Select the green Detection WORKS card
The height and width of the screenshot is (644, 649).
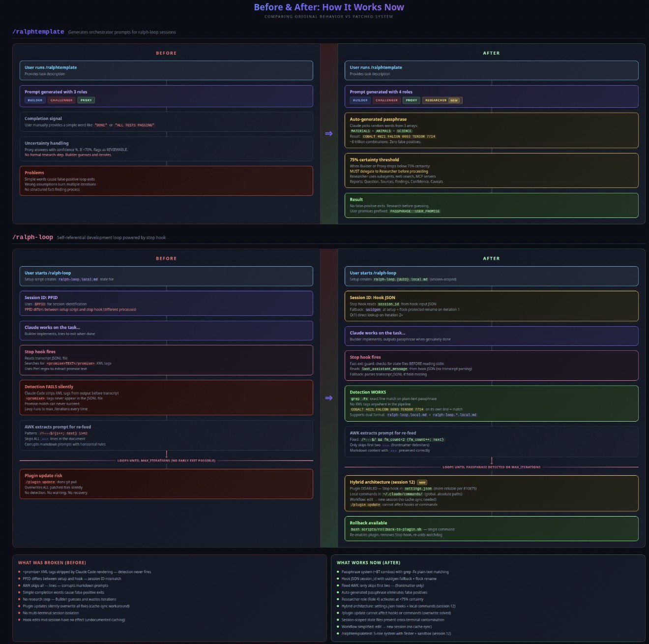[x=491, y=403]
